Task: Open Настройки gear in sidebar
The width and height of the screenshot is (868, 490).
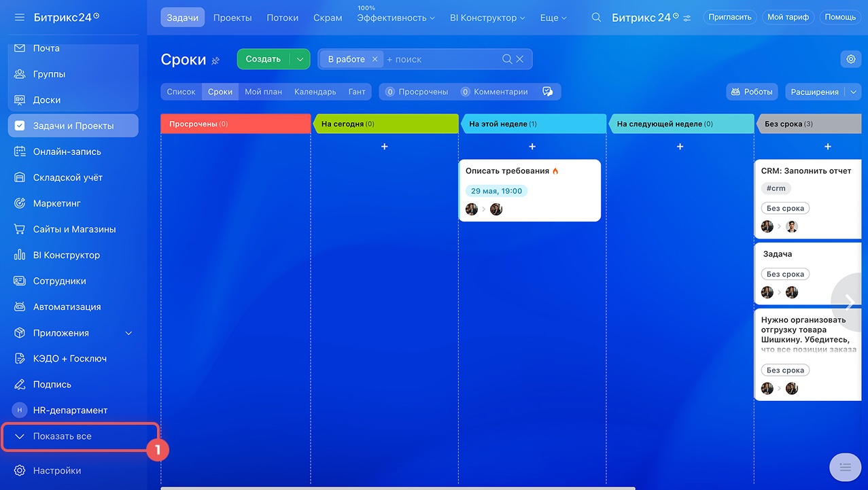Action: tap(20, 470)
